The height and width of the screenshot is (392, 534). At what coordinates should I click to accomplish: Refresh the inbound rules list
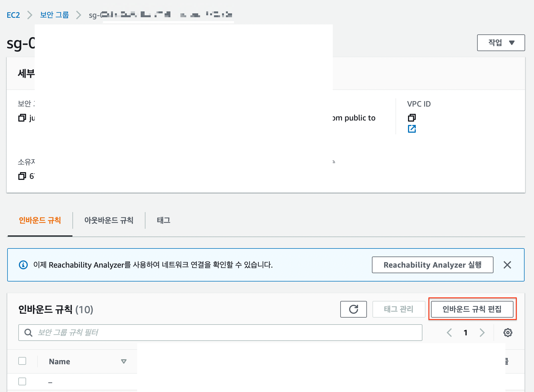pyautogui.click(x=353, y=309)
